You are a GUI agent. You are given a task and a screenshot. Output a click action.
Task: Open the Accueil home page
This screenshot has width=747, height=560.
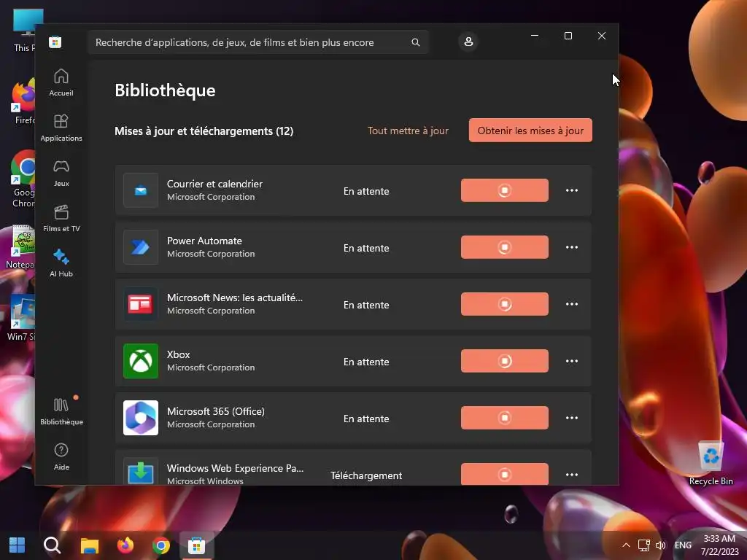point(61,82)
